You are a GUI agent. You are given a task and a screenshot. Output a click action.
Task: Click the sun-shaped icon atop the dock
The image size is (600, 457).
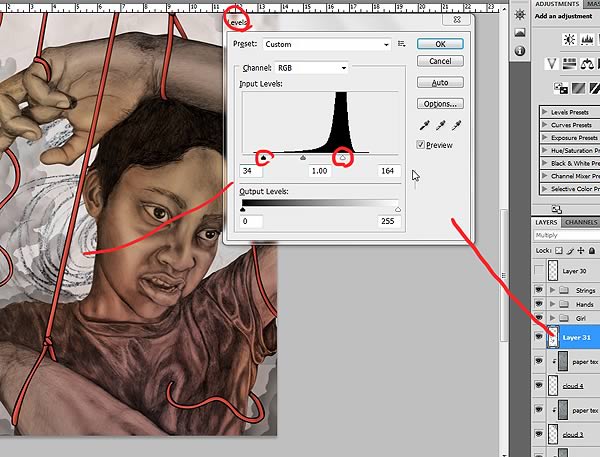point(520,15)
